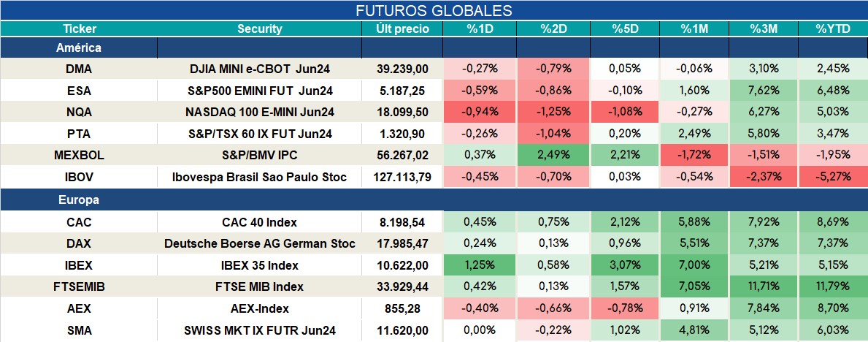Viewport: 868px width, 342px height.
Task: Select the NASDAQ 100 E-MINI Jun24 cell
Action: [260, 112]
